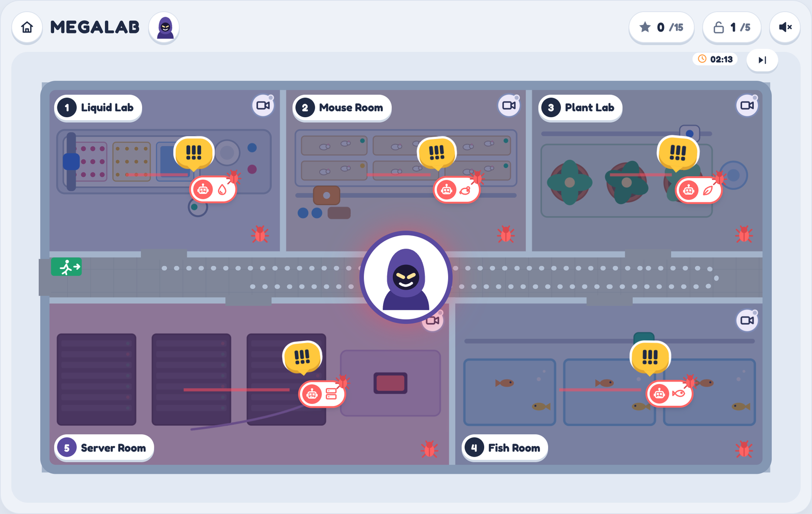
Task: Click the MEGALAB title
Action: pos(95,27)
